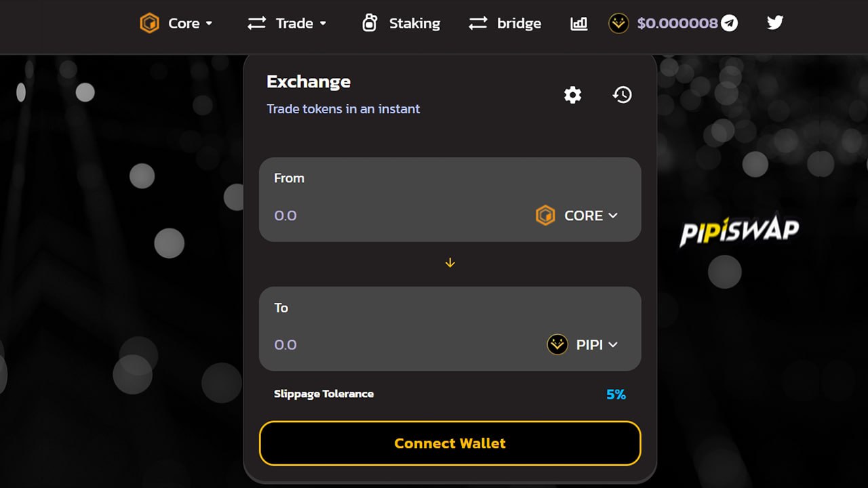
Task: Click the PIPI token price icon
Action: [618, 24]
